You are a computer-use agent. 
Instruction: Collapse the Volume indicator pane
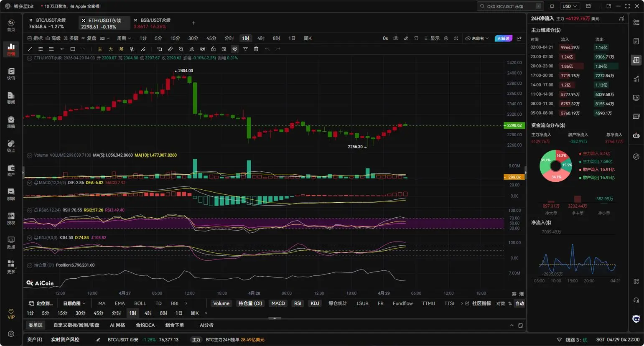(x=30, y=155)
